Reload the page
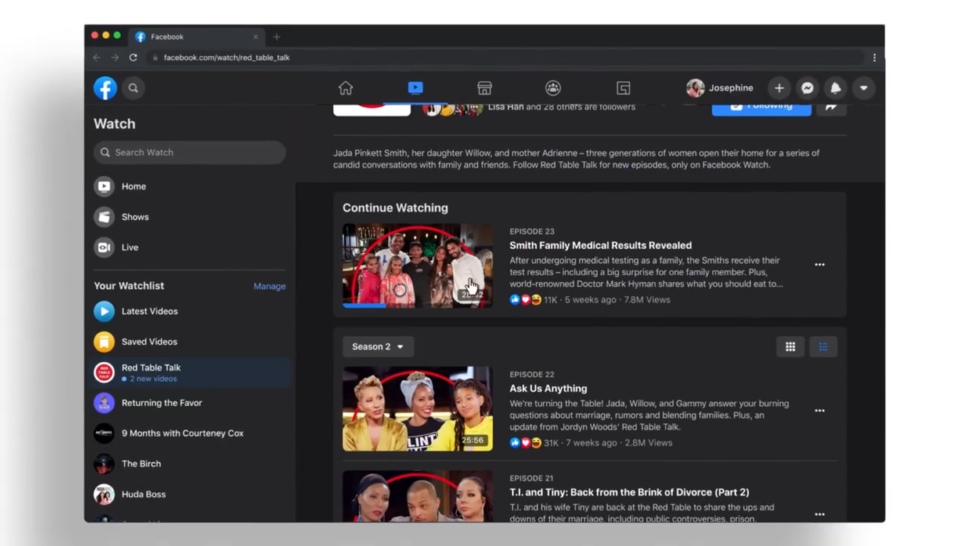Viewport: 963px width, 546px height. [133, 57]
